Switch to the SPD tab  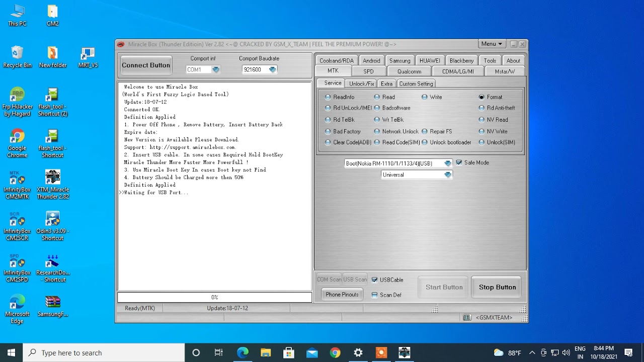(369, 71)
